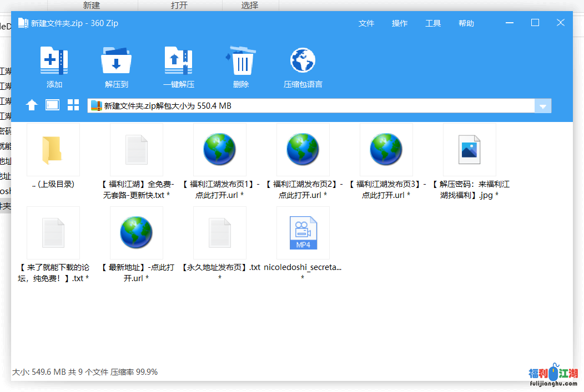The width and height of the screenshot is (584, 392).
Task: Select 福利江湖发布页1 url shortcut file
Action: click(x=219, y=150)
